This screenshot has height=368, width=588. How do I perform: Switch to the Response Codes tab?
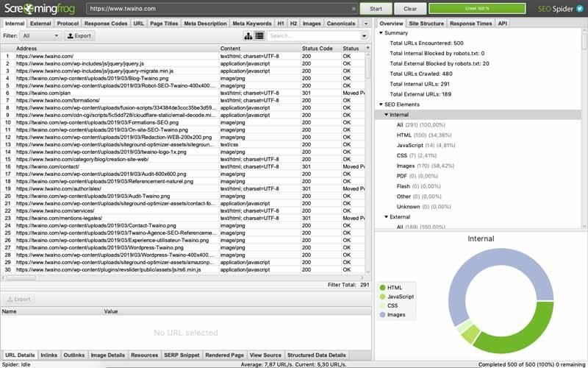[106, 24]
